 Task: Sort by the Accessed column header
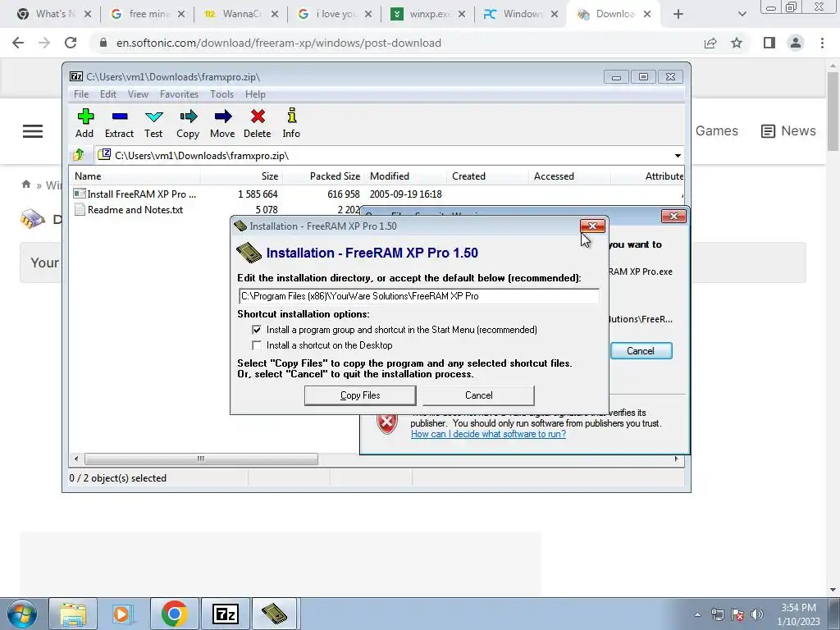569,176
